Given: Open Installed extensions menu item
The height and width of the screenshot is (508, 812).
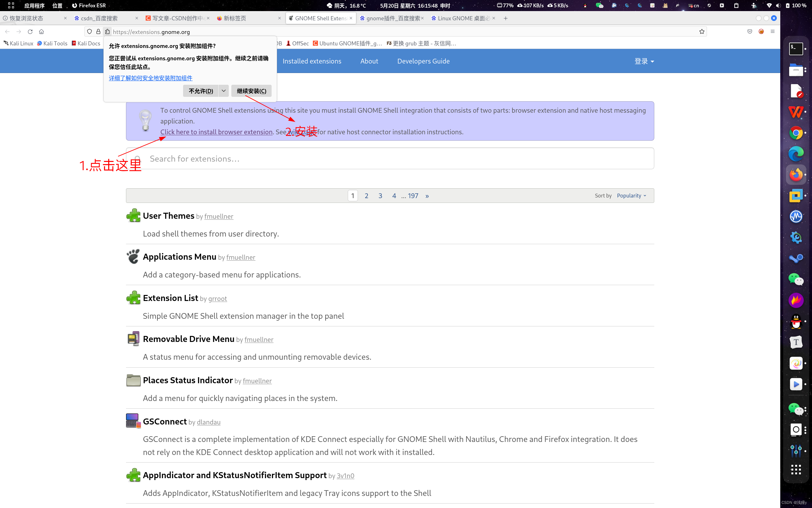Looking at the screenshot, I should point(312,61).
